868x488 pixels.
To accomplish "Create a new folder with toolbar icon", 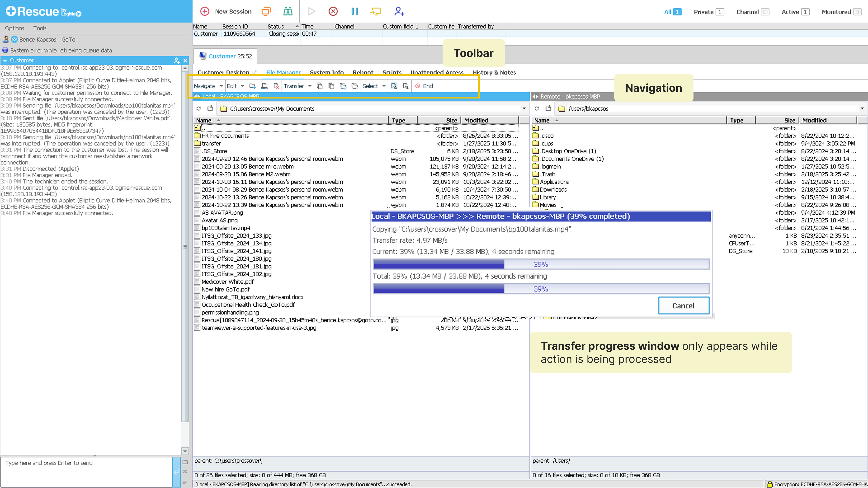I will click(252, 86).
